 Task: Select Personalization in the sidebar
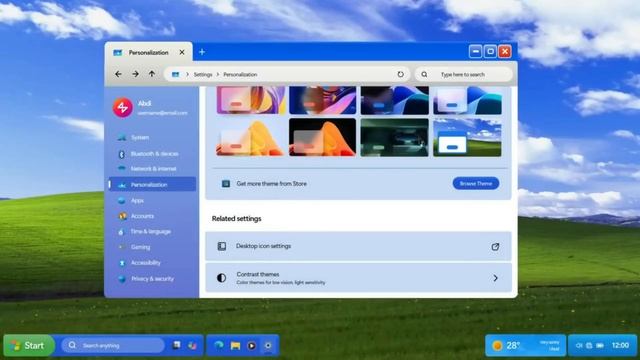(152, 184)
